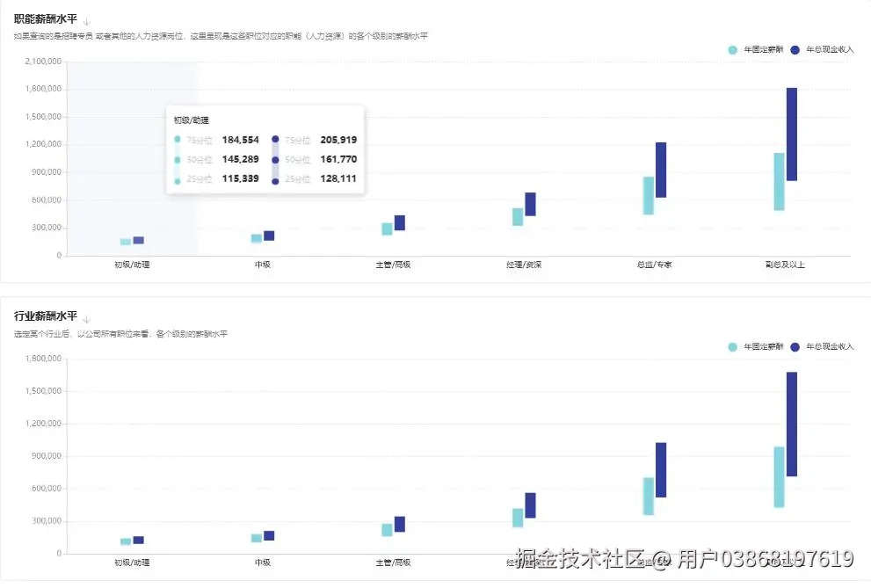Click 总监/专家 axis label in 职能薪酬水平 chart

point(655,265)
